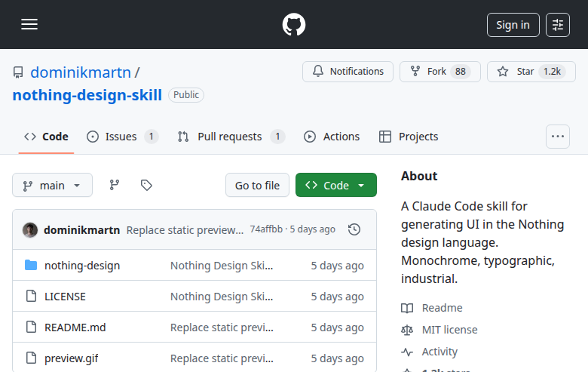Click the file icon beside README.md
Image resolution: width=588 pixels, height=372 pixels.
coord(31,327)
